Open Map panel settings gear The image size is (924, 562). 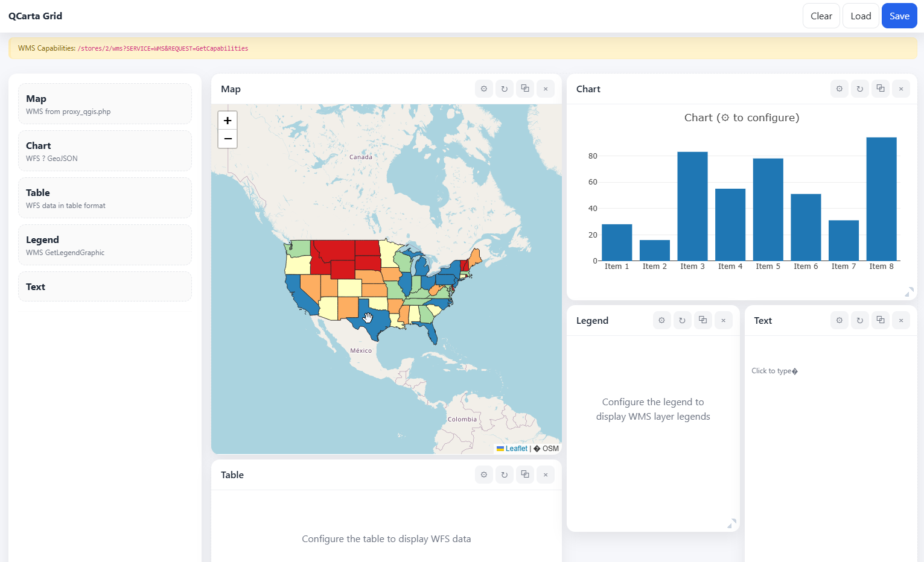[x=484, y=89]
